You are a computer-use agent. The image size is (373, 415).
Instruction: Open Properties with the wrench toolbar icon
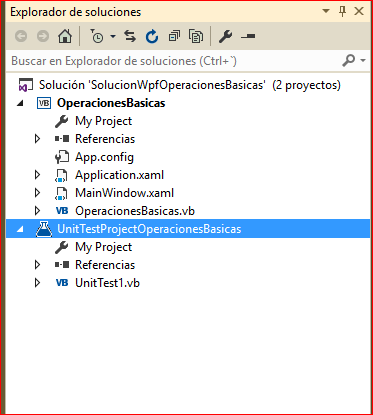tap(226, 36)
